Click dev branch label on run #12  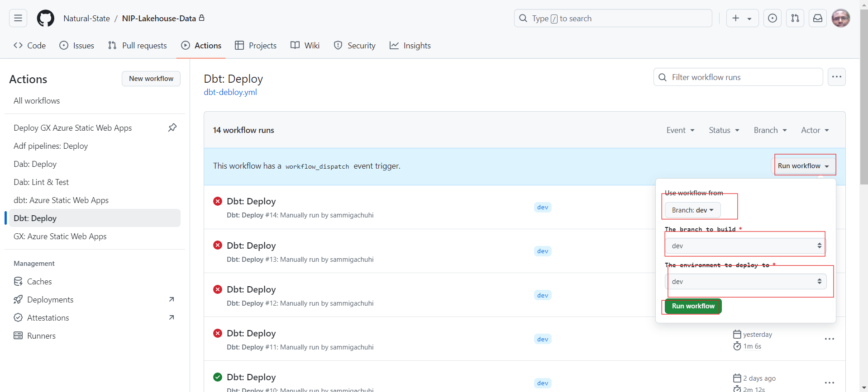543,295
